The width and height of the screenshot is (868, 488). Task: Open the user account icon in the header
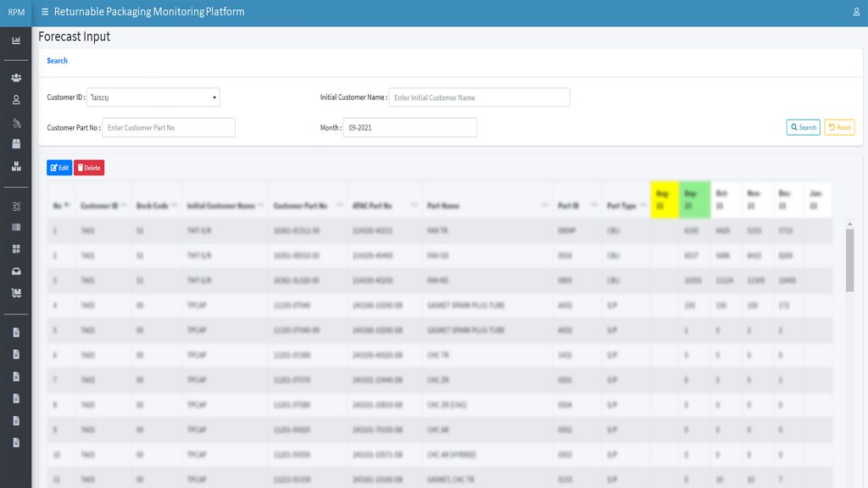point(856,12)
